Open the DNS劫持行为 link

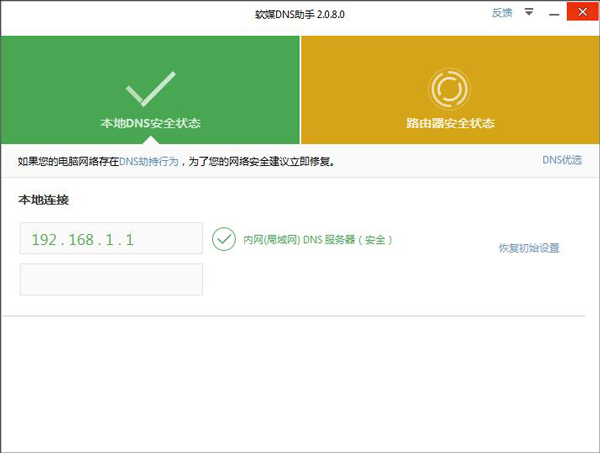[149, 161]
